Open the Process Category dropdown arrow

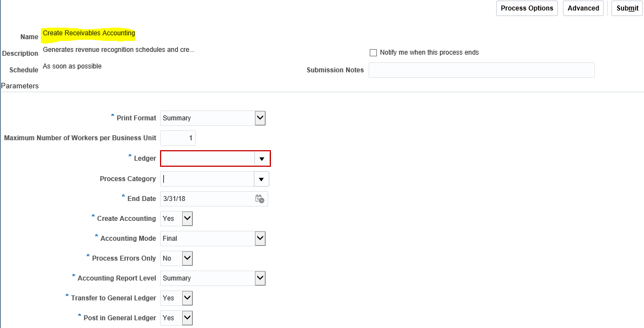coord(262,178)
